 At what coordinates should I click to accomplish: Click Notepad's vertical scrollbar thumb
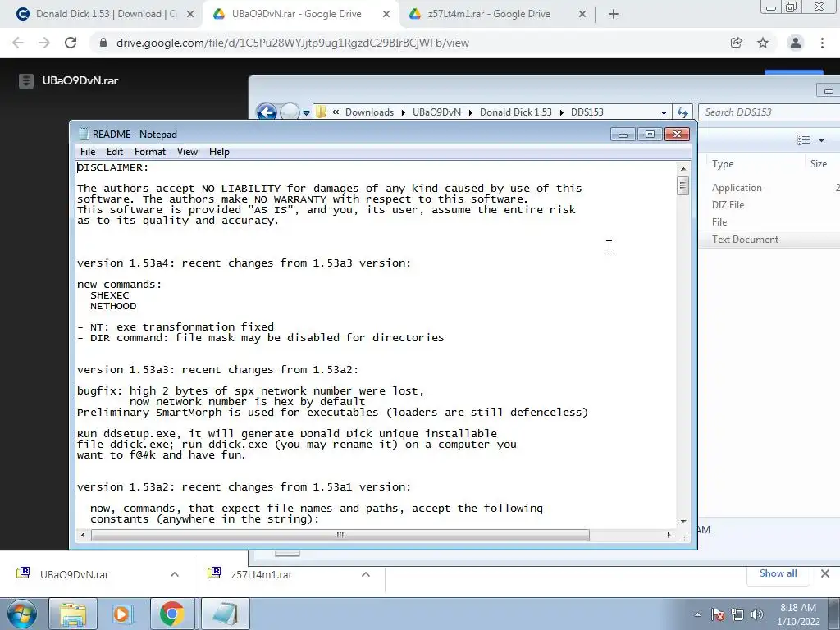(x=682, y=186)
